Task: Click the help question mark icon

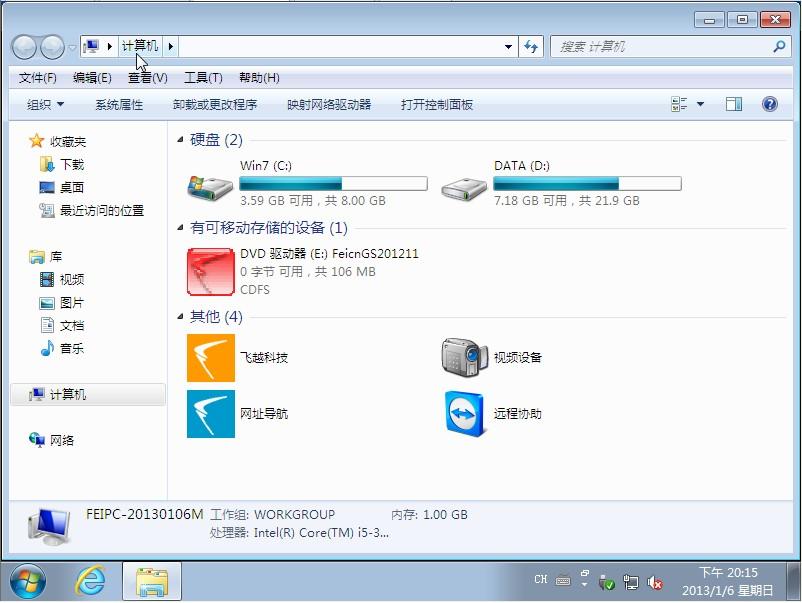Action: [769, 104]
